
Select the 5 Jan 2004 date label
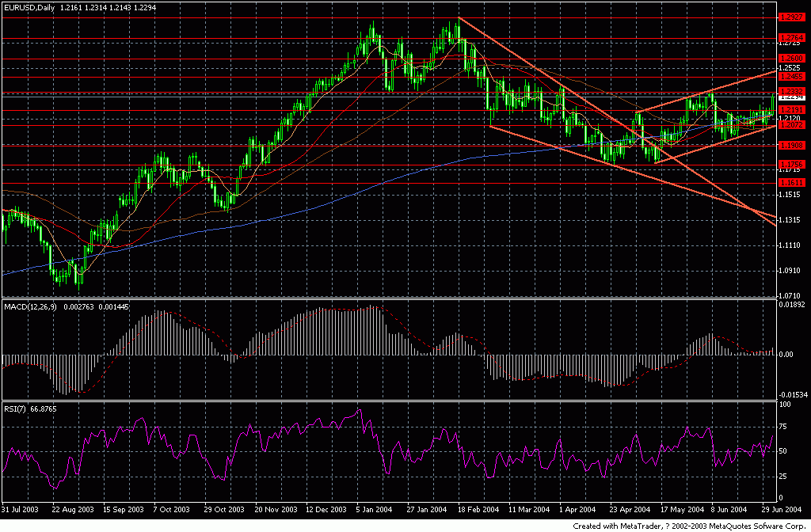375,509
